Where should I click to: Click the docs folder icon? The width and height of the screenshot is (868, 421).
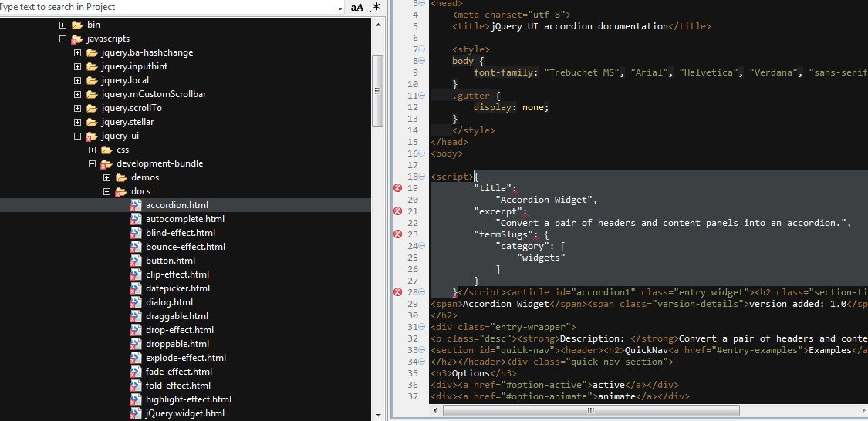click(x=121, y=191)
